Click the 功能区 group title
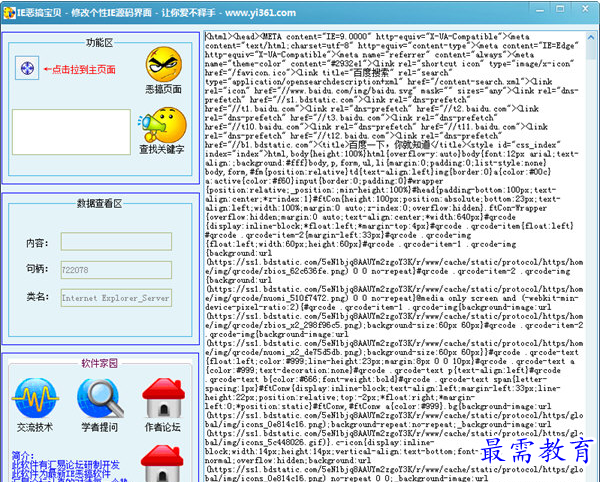 tap(99, 43)
